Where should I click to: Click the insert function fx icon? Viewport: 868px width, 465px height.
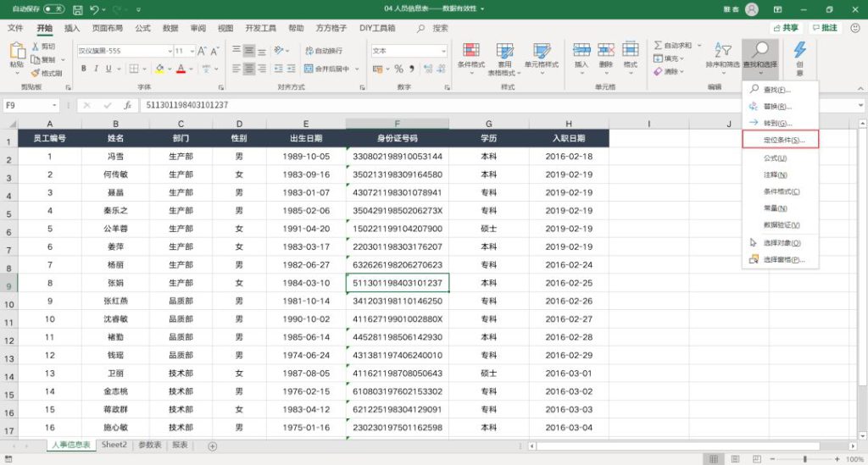pyautogui.click(x=127, y=106)
